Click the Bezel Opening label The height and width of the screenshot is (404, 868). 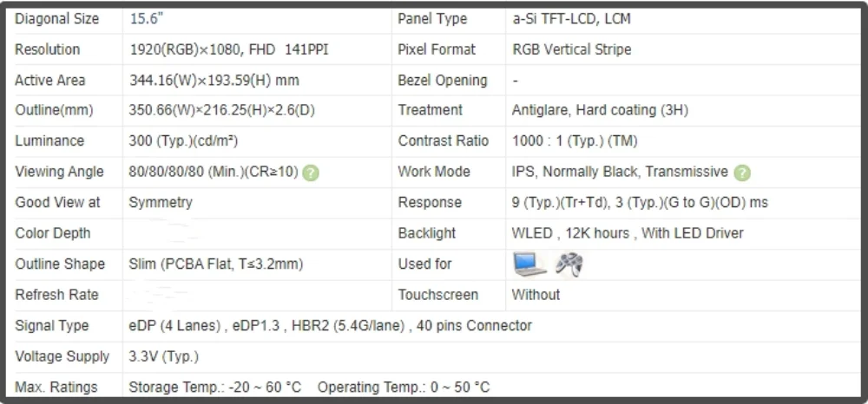443,80
